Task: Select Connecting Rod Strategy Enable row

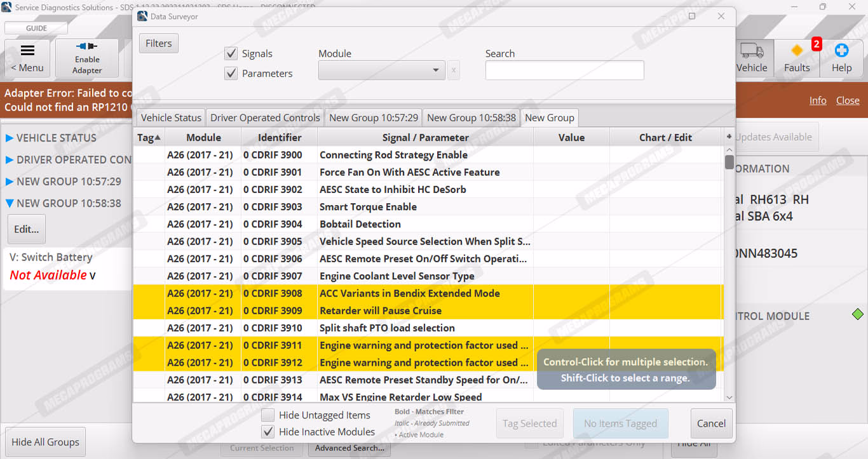Action: pos(428,155)
